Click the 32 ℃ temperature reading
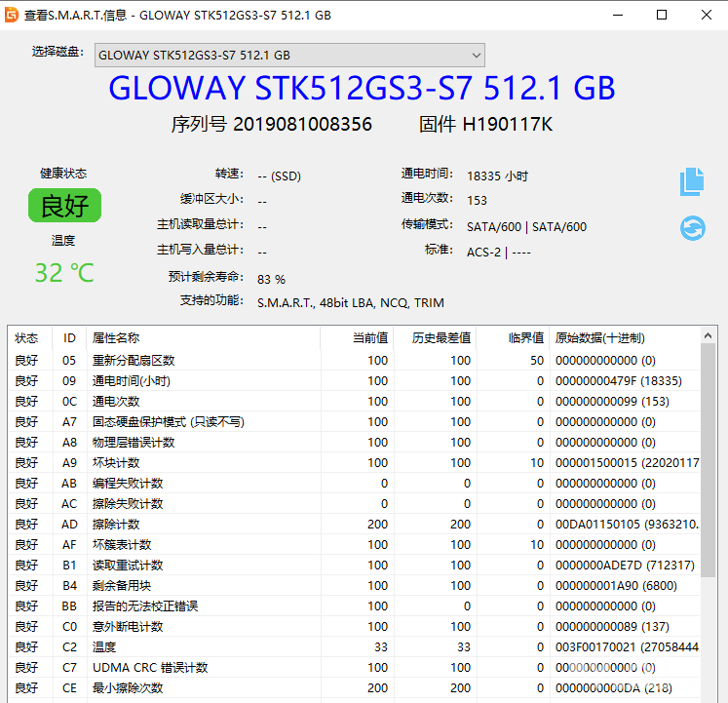The width and height of the screenshot is (728, 703). pyautogui.click(x=64, y=273)
